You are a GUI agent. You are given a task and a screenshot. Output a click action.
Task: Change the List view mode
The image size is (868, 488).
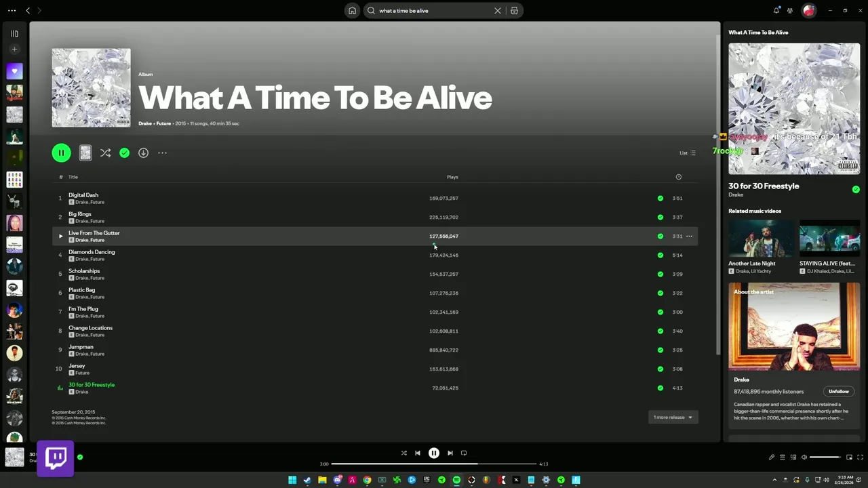pyautogui.click(x=688, y=153)
